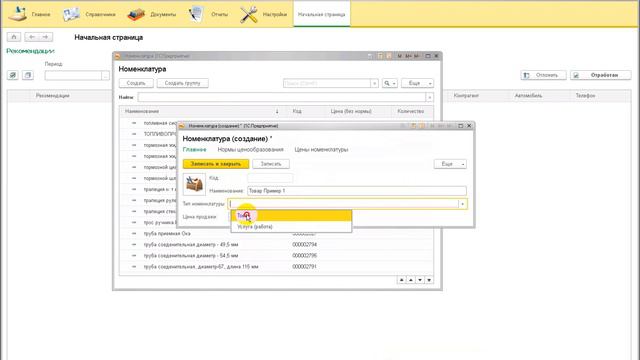This screenshot has width=640, height=360.
Task: Click code cell 000002794
Action: (x=304, y=244)
